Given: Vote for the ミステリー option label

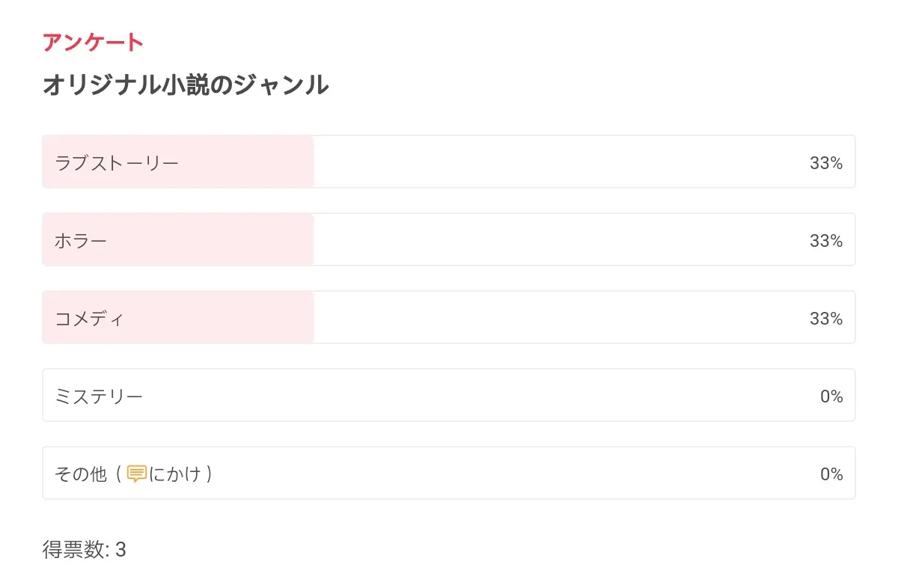Looking at the screenshot, I should (98, 396).
